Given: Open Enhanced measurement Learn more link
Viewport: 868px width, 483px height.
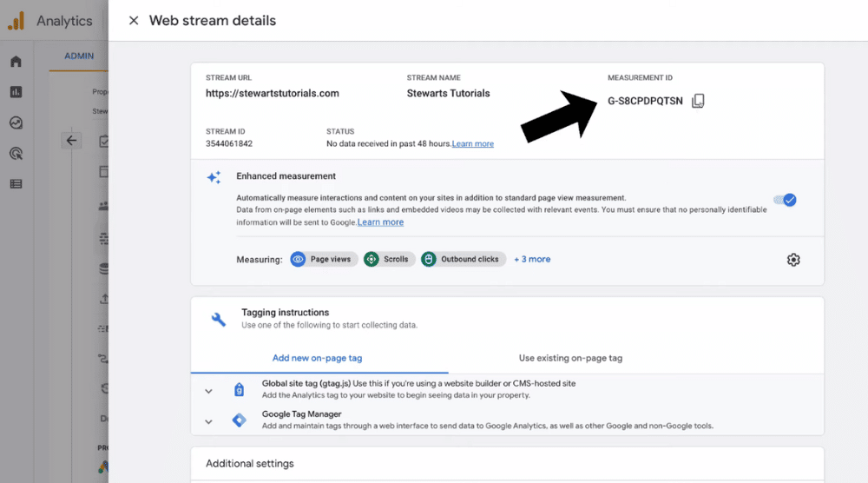Looking at the screenshot, I should click(380, 222).
